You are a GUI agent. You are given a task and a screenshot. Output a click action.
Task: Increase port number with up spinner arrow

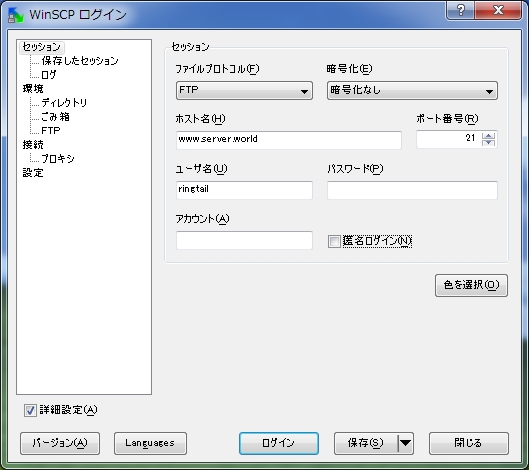489,135
